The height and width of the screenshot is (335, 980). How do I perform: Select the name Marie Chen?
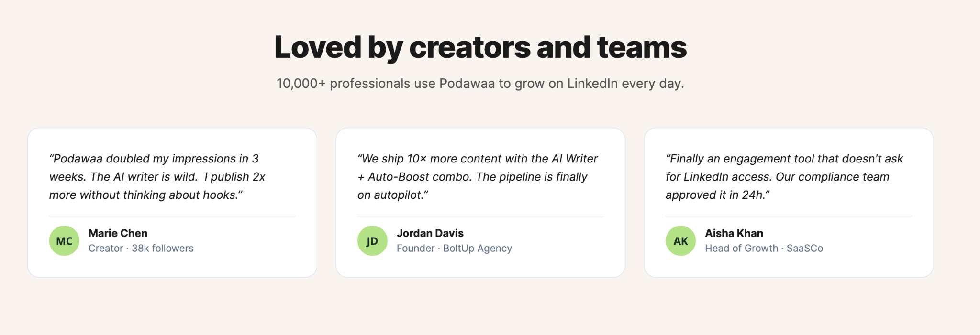(x=118, y=233)
